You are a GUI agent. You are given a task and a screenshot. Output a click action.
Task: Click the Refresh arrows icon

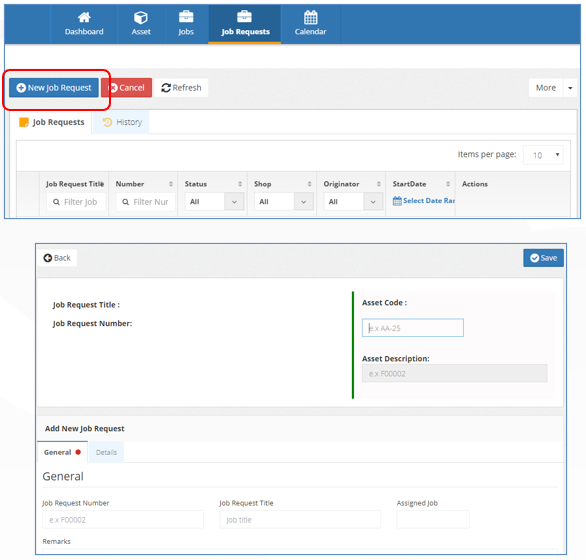pos(166,88)
